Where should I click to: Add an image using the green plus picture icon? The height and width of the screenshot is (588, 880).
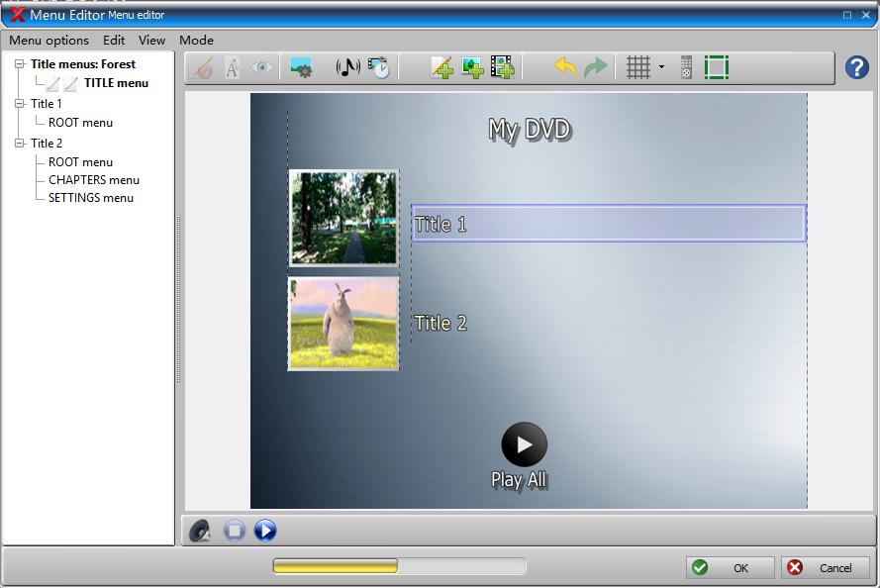click(472, 67)
